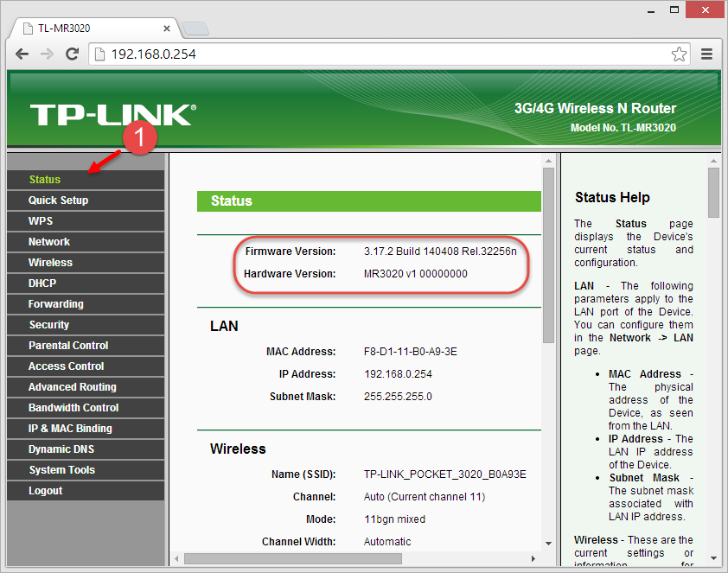Click the browser forward arrow
This screenshot has width=728, height=573.
pyautogui.click(x=47, y=54)
